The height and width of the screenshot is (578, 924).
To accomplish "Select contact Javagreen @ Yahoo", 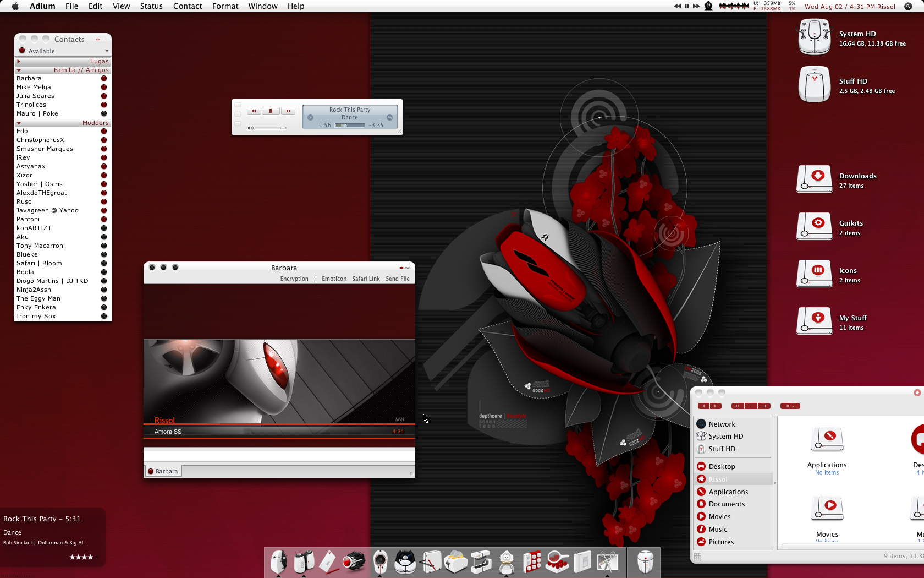I will coord(63,210).
